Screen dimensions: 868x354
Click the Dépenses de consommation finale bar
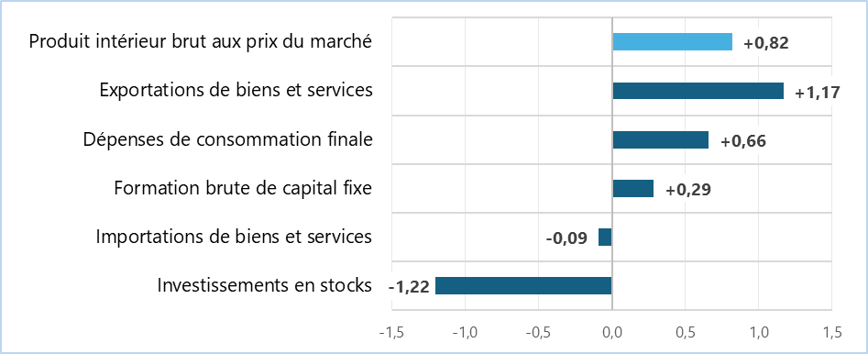coord(661,139)
